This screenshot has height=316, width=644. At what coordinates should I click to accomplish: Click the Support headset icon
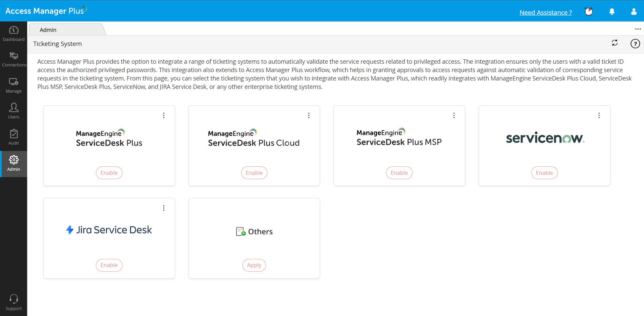click(14, 299)
